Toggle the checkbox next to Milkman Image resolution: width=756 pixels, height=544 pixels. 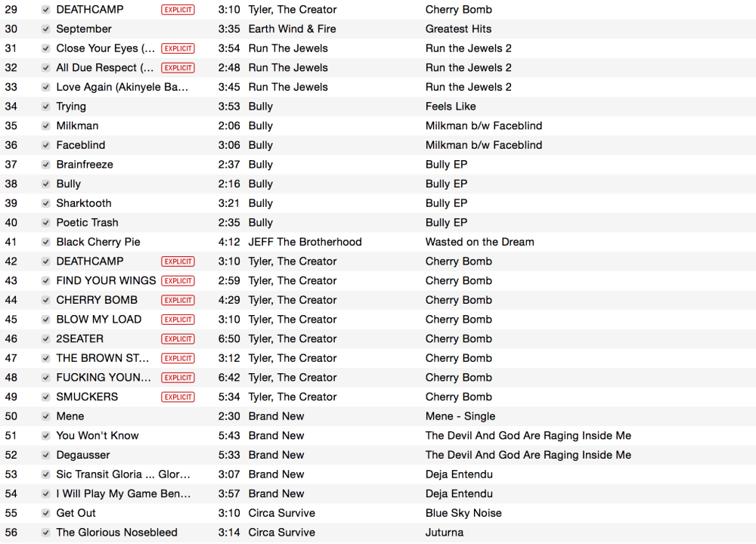pyautogui.click(x=46, y=126)
